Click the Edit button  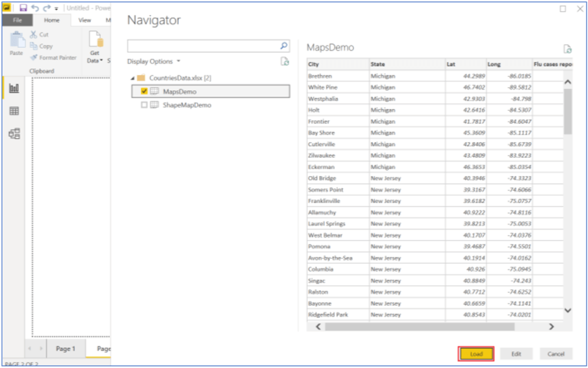pyautogui.click(x=516, y=354)
